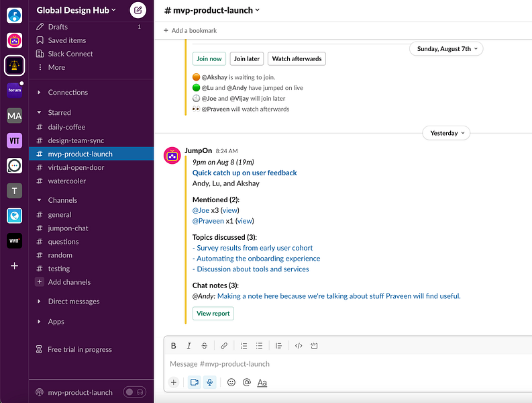Click Add a bookmark
The image size is (532, 403).
point(190,31)
